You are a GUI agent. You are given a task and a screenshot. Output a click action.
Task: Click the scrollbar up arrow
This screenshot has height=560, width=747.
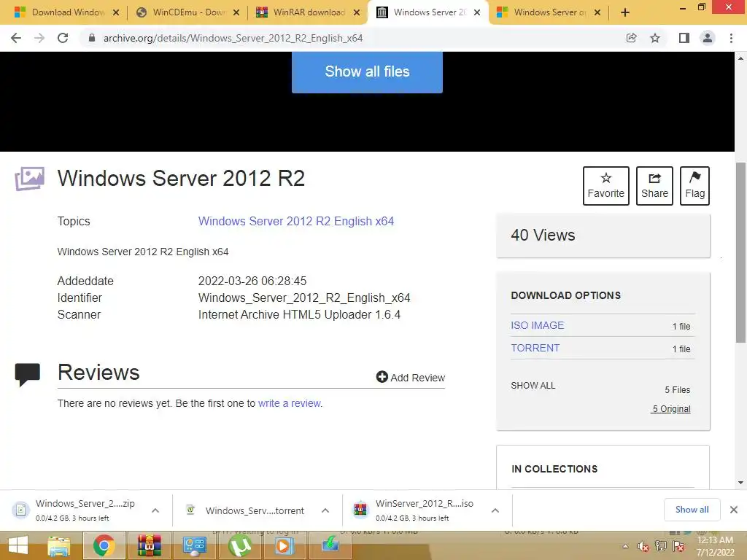click(740, 58)
